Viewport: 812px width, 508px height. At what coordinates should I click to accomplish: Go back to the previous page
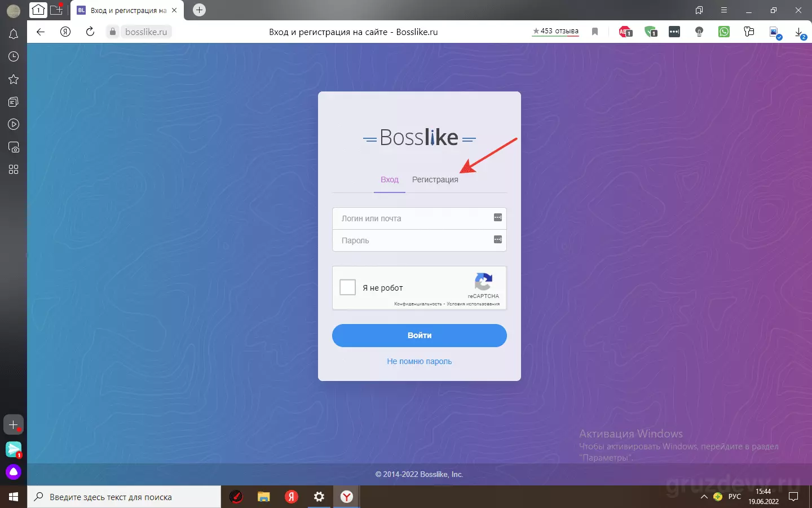41,32
